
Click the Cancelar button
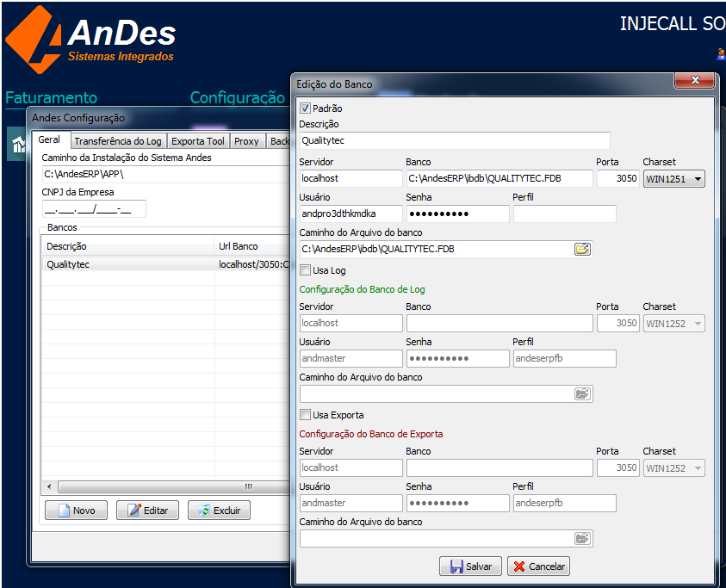click(x=538, y=566)
